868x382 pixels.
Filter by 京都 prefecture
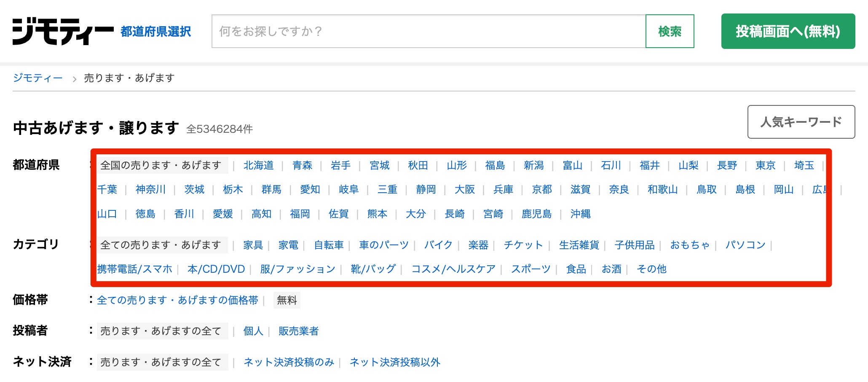pyautogui.click(x=542, y=190)
